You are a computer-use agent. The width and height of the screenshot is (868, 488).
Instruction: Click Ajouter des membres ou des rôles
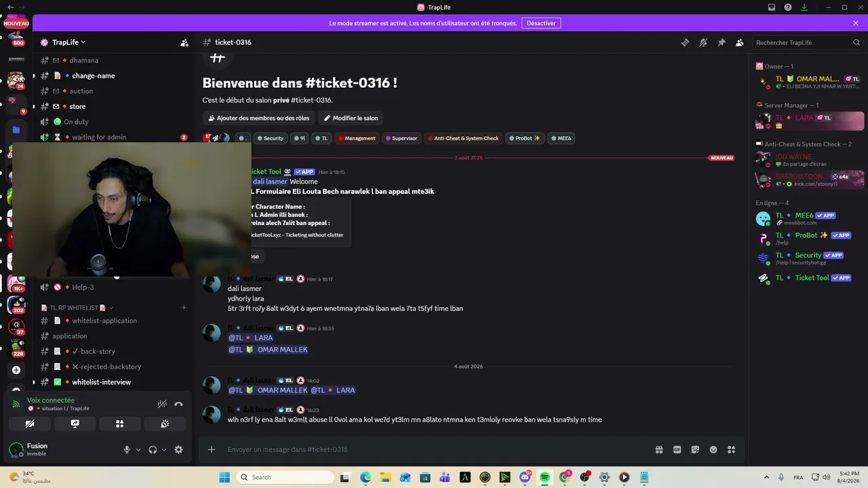(x=258, y=118)
